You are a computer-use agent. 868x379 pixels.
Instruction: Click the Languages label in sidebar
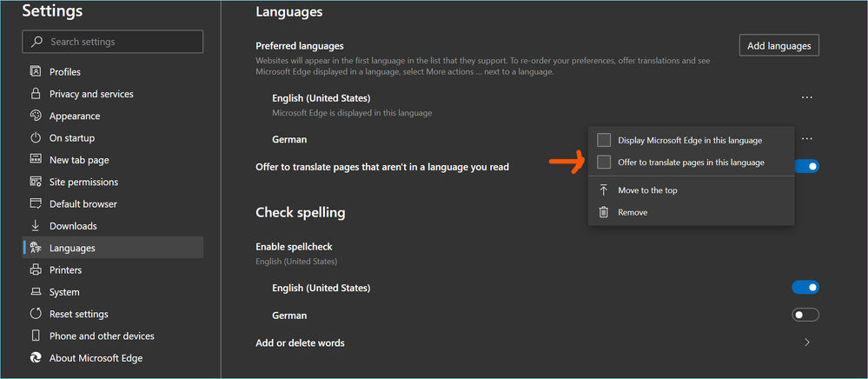(x=72, y=249)
